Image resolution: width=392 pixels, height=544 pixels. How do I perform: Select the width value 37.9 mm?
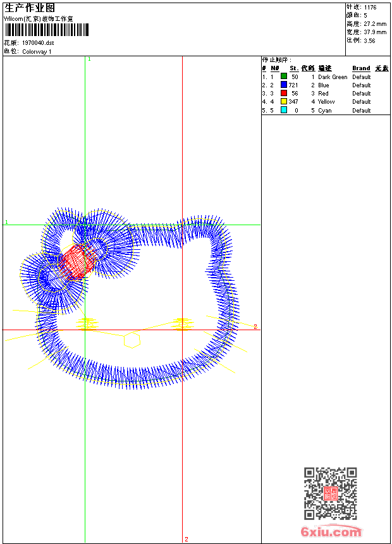[x=375, y=32]
